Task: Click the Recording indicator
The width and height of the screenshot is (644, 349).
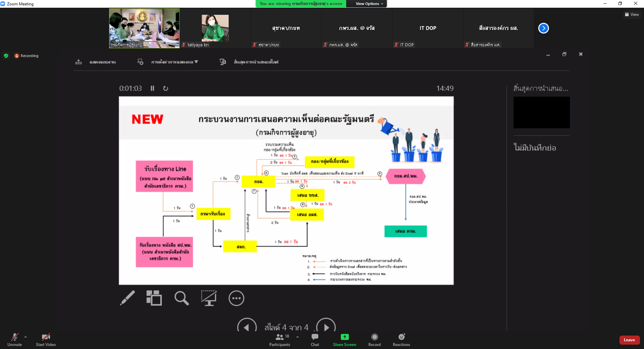Action: point(27,56)
